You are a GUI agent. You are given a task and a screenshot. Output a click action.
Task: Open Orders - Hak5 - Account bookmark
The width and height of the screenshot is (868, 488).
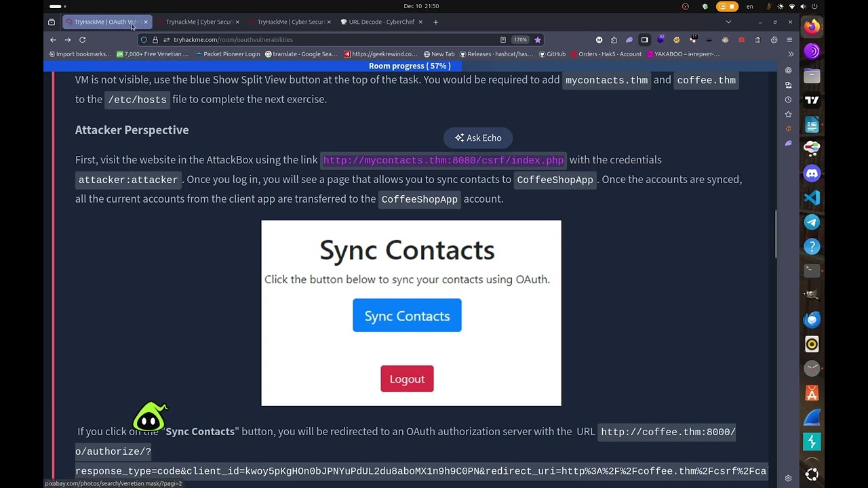[606, 54]
